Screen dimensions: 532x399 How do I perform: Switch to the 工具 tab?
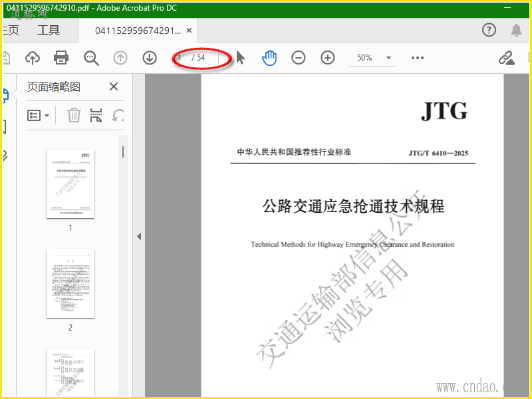[x=49, y=30]
